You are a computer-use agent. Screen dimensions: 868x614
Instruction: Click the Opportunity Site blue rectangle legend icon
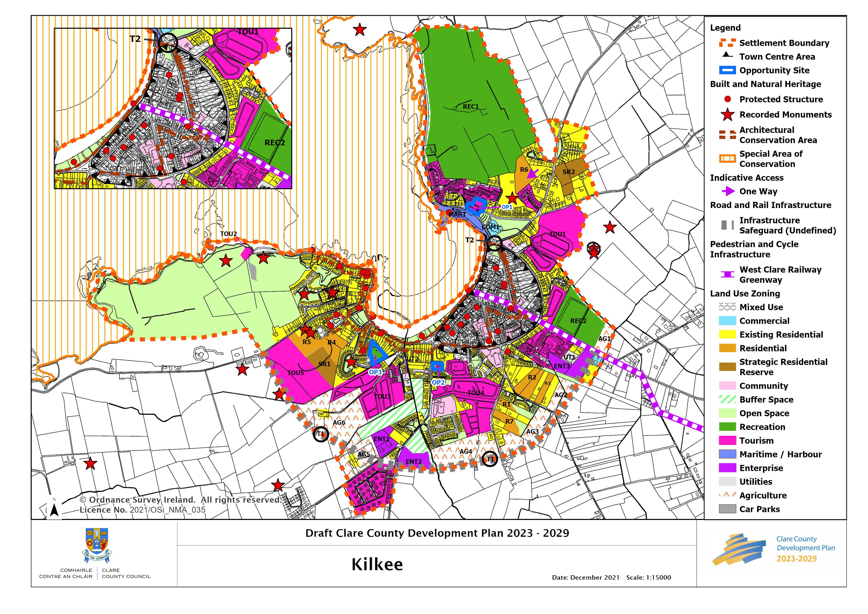tap(727, 70)
